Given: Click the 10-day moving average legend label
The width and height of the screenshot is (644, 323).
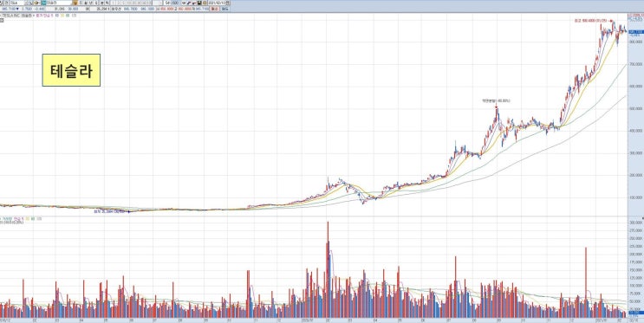Looking at the screenshot, I should click(x=57, y=16).
